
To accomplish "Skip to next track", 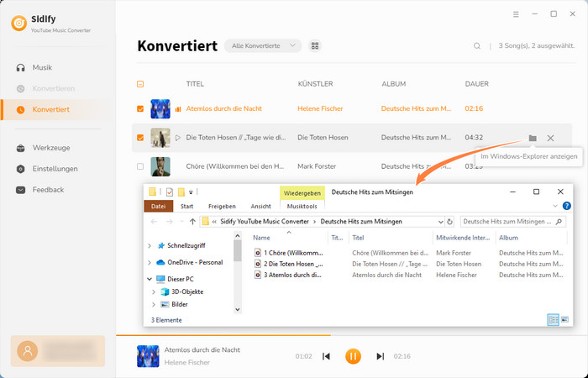I will pyautogui.click(x=381, y=356).
